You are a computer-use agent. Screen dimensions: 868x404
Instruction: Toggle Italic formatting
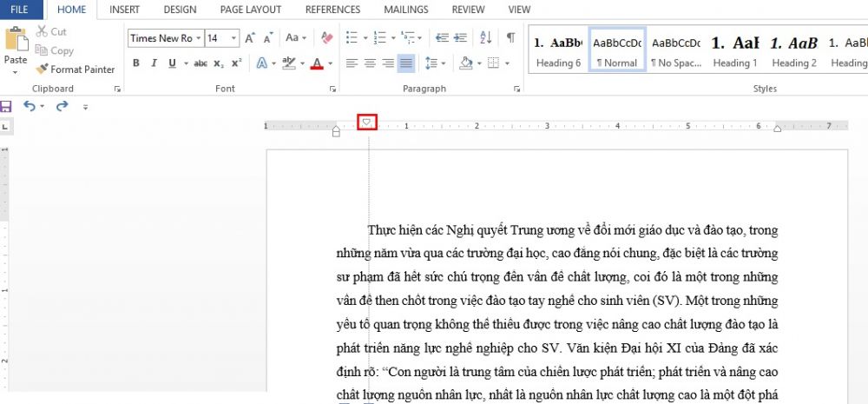155,63
